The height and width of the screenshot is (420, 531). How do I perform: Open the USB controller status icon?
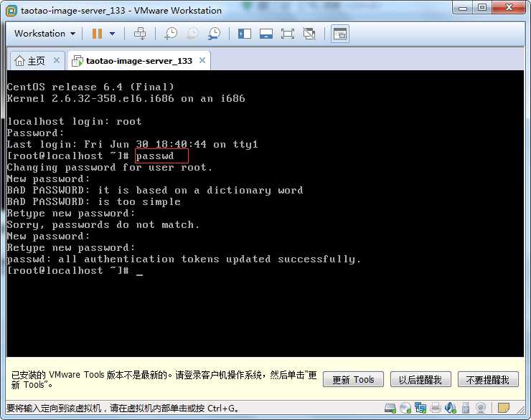click(466, 408)
